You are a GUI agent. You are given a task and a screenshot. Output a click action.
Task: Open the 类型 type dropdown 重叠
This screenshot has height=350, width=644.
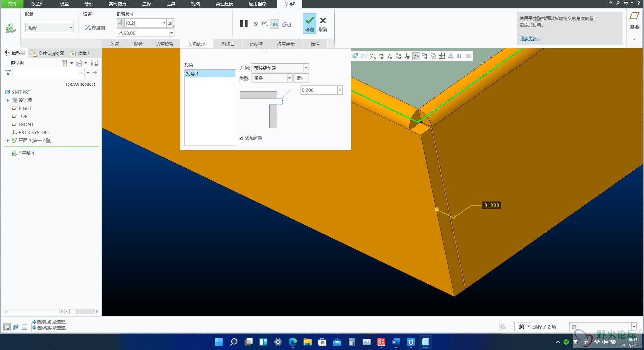pyautogui.click(x=289, y=78)
